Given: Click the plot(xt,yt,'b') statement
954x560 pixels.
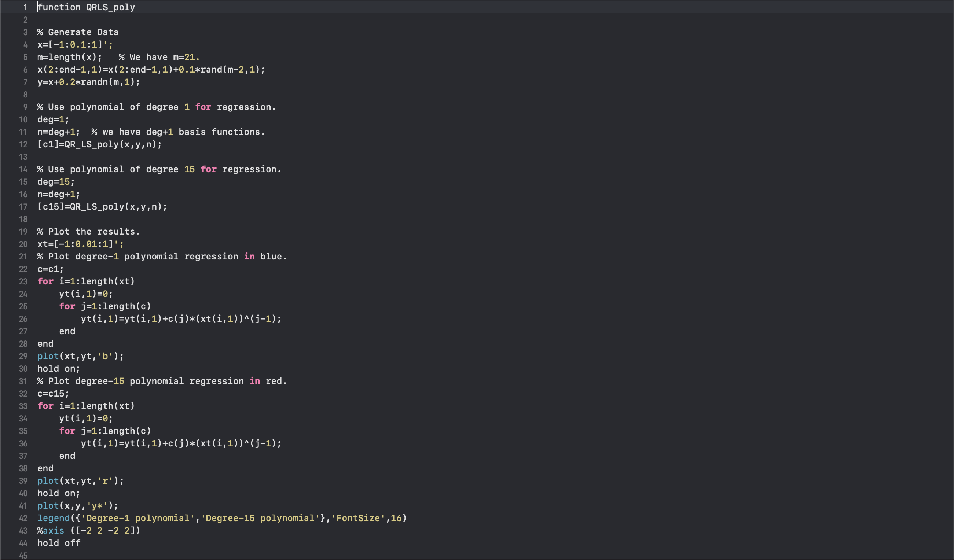Looking at the screenshot, I should tap(80, 357).
